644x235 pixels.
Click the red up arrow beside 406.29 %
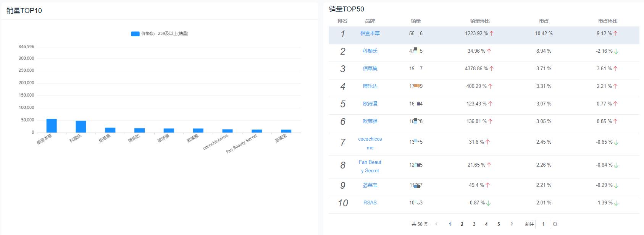coord(491,86)
